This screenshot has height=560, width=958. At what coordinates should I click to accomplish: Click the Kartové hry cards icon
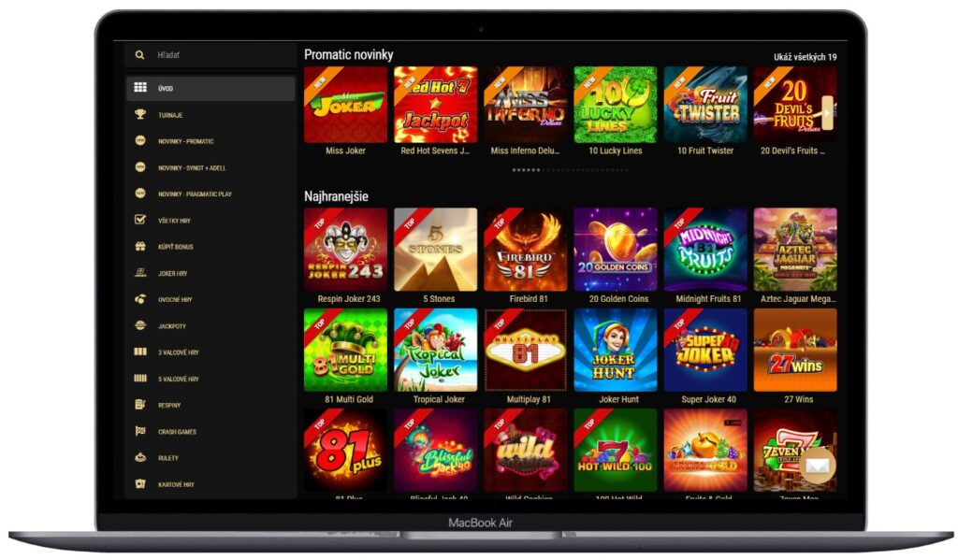(x=140, y=483)
